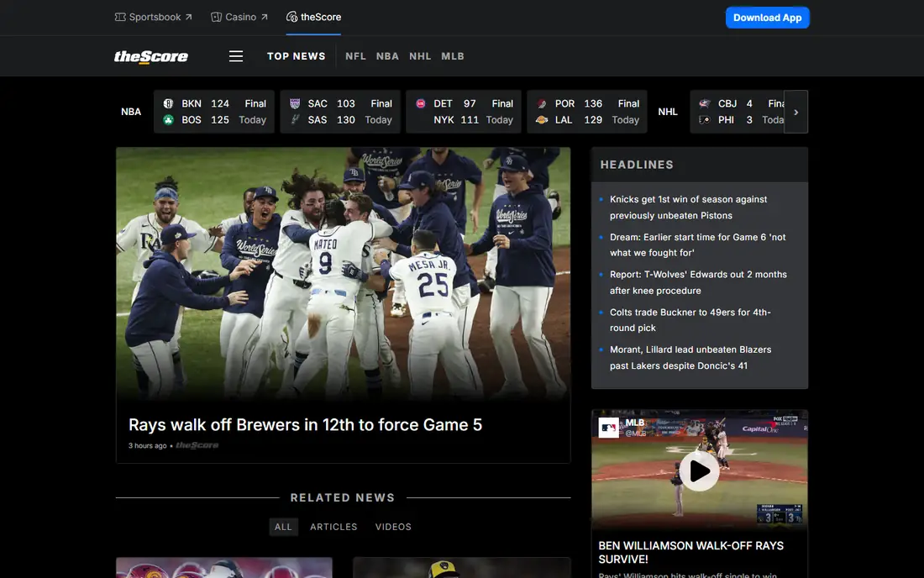Click the Columbus Blue Jackets logo
Screen dimensions: 924x578
pyautogui.click(x=704, y=103)
